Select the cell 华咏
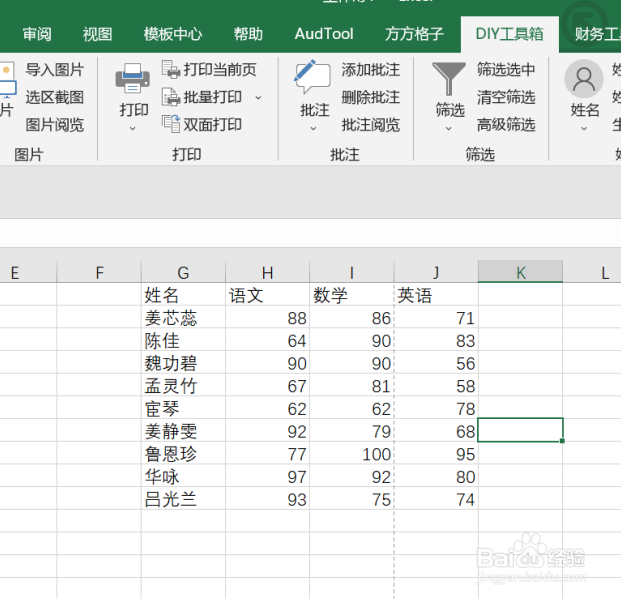 [183, 475]
